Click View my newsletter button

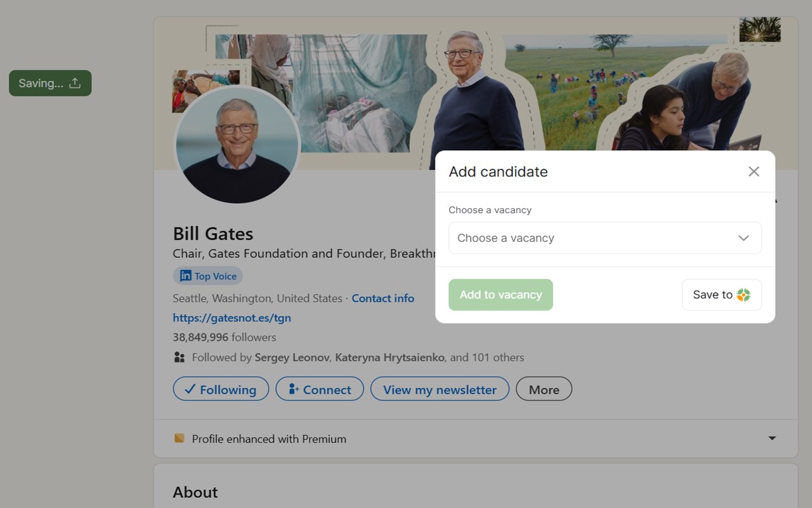[x=440, y=389]
